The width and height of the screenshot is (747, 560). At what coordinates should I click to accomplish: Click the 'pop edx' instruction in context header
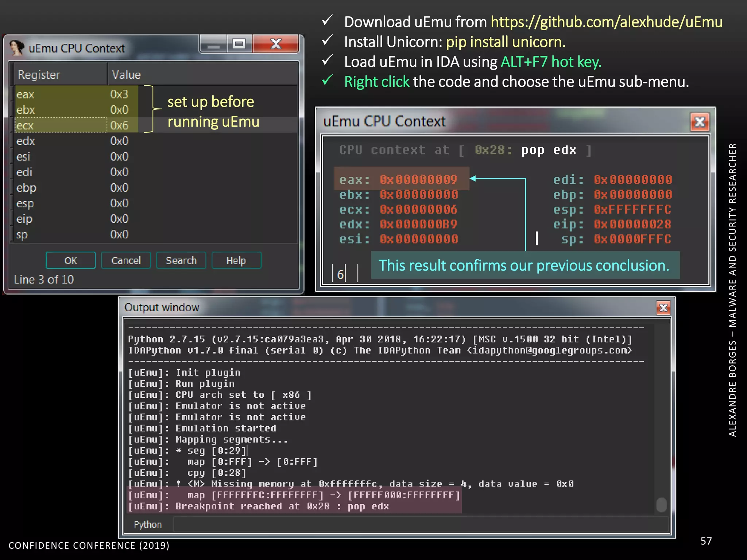tap(549, 150)
